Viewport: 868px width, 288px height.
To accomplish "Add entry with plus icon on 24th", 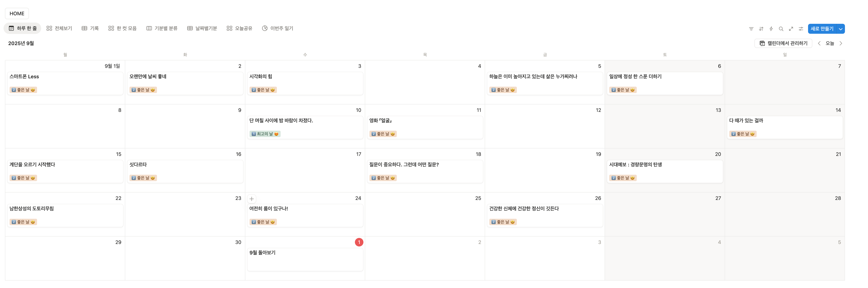I will (251, 199).
